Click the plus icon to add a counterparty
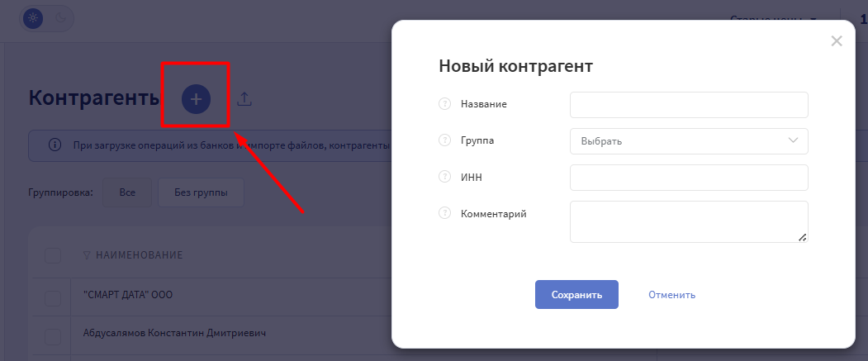This screenshot has width=868, height=361. [x=196, y=99]
